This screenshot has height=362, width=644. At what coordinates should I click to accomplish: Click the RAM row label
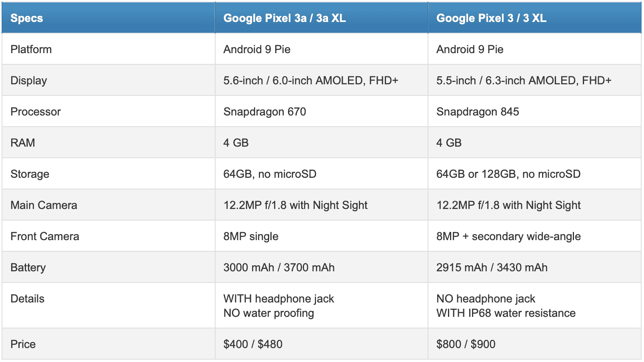[x=23, y=143]
